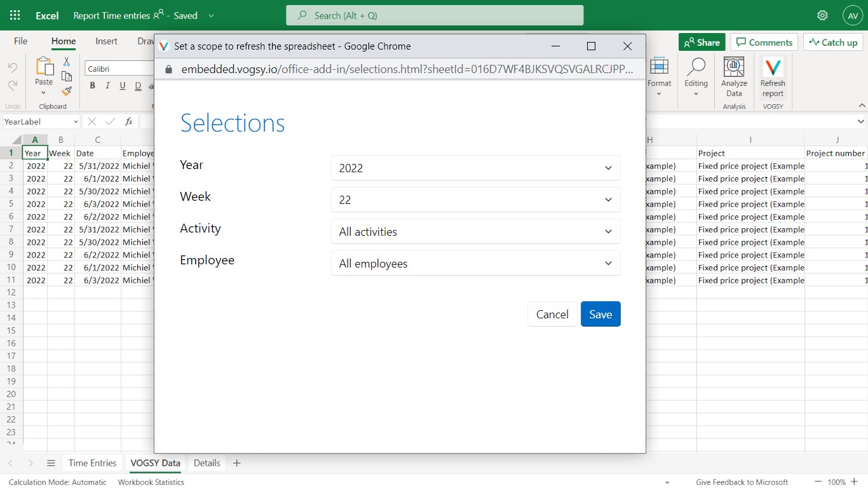Toggle underline formatting
This screenshot has width=868, height=488.
pyautogui.click(x=123, y=86)
